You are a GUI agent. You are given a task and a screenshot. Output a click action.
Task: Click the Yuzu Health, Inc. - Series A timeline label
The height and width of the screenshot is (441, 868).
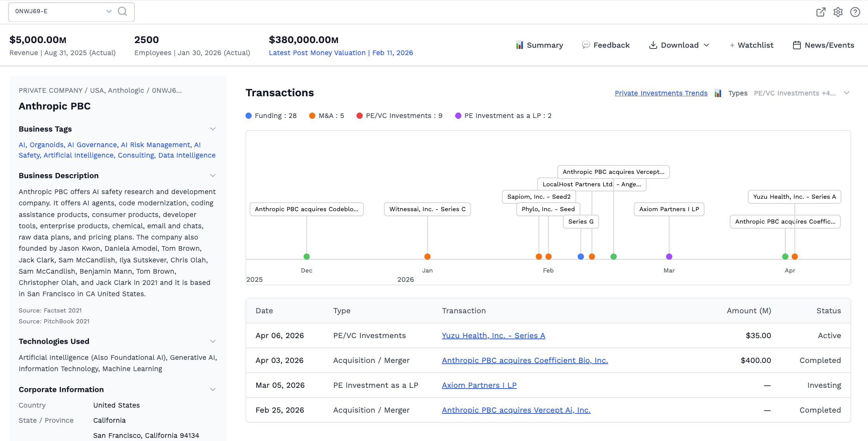pyautogui.click(x=795, y=197)
